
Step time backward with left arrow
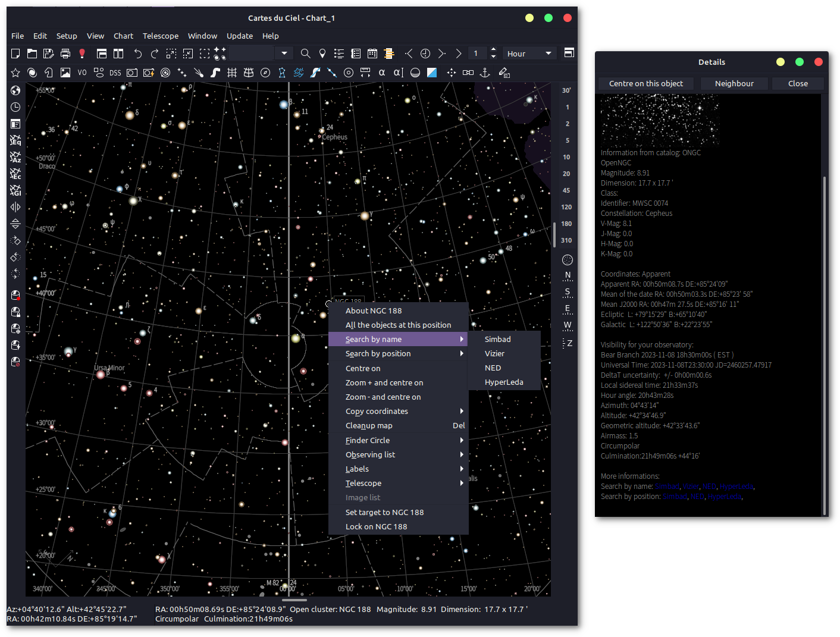(409, 54)
